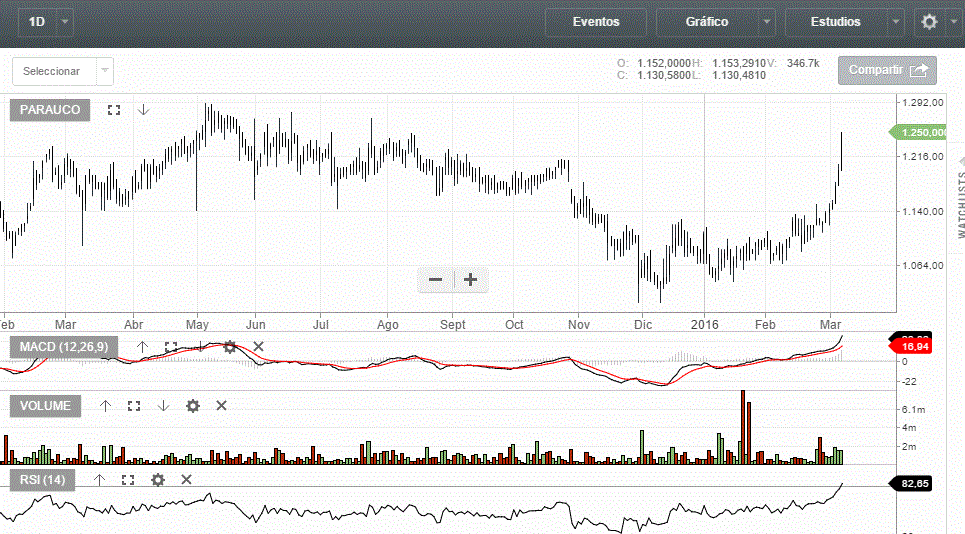Move the PARAUCO panel down
This screenshot has height=534, width=965.
click(143, 110)
